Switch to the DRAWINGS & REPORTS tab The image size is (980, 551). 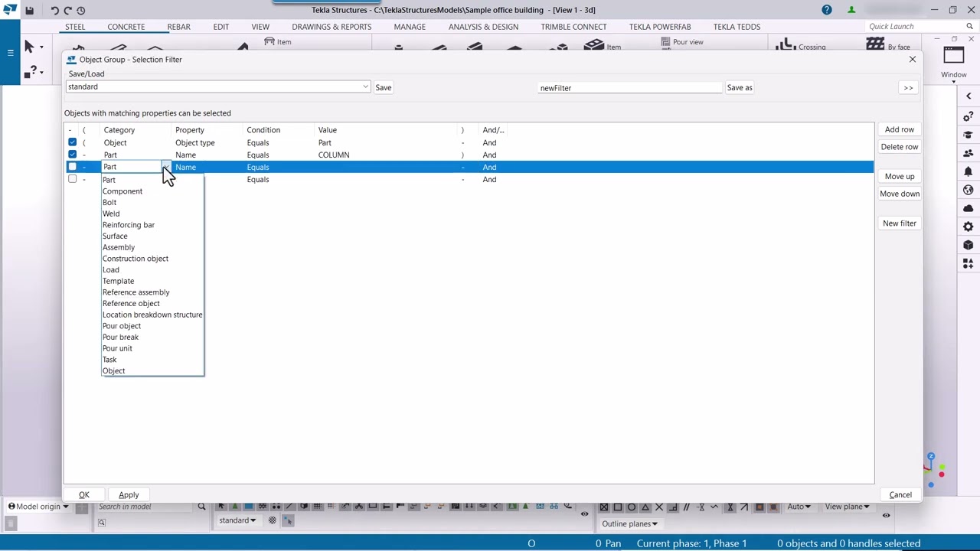point(332,27)
